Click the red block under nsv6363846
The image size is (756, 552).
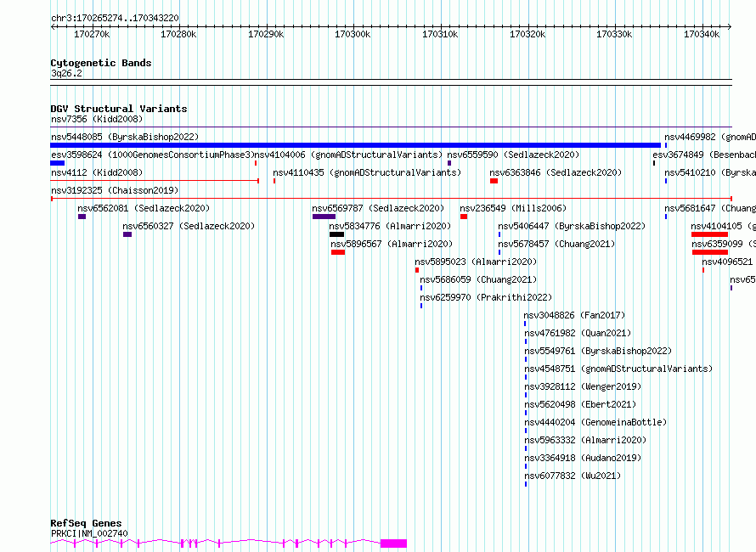coord(494,181)
